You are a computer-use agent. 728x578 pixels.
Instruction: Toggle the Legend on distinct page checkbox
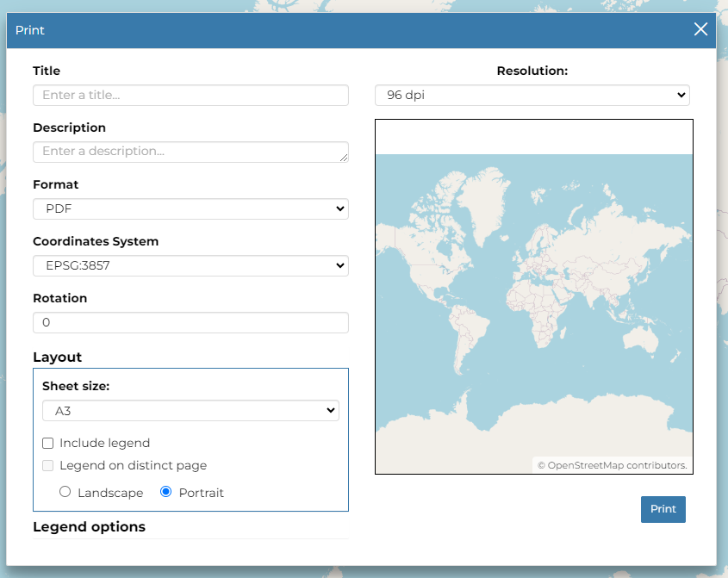[x=48, y=465]
